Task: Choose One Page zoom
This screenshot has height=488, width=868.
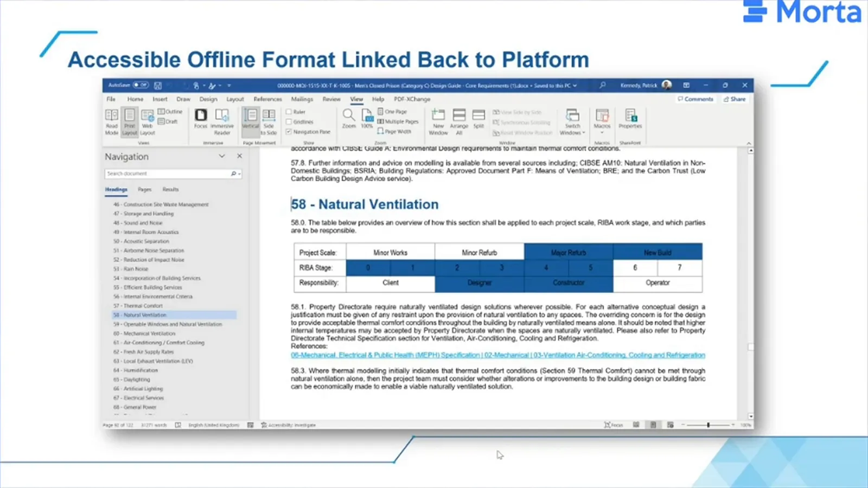Action: 392,112
